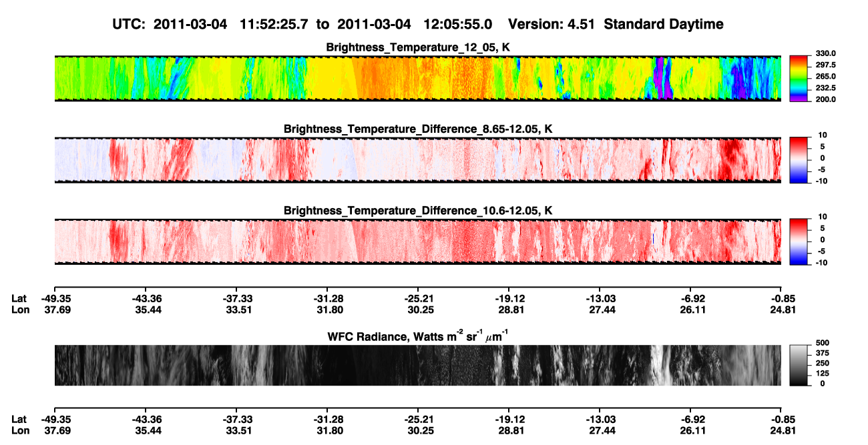Image resolution: width=868 pixels, height=445 pixels.
Task: Click latitude '-19.12' on axis beneath WFC Radiance image
Action: pyautogui.click(x=509, y=419)
